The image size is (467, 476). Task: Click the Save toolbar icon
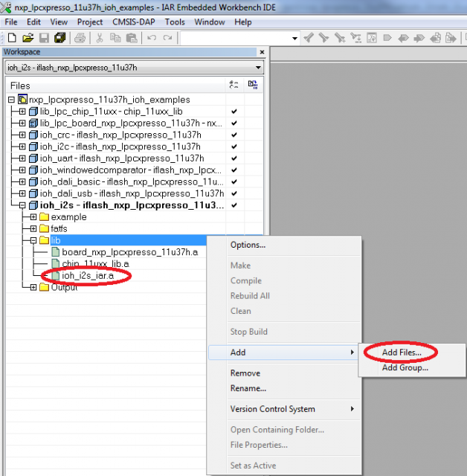44,38
